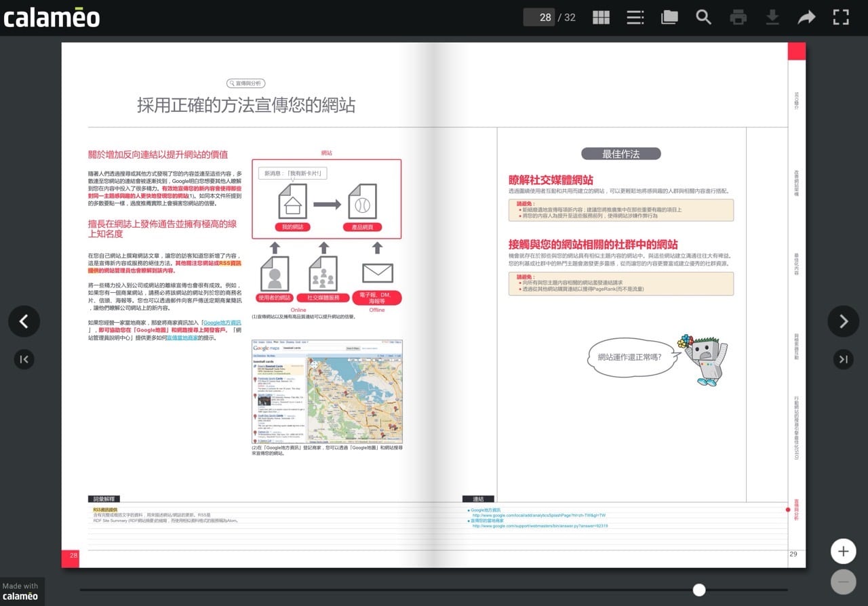This screenshot has width=868, height=606.
Task: Click the '產品網頁' label in the diagram
Action: 362,227
